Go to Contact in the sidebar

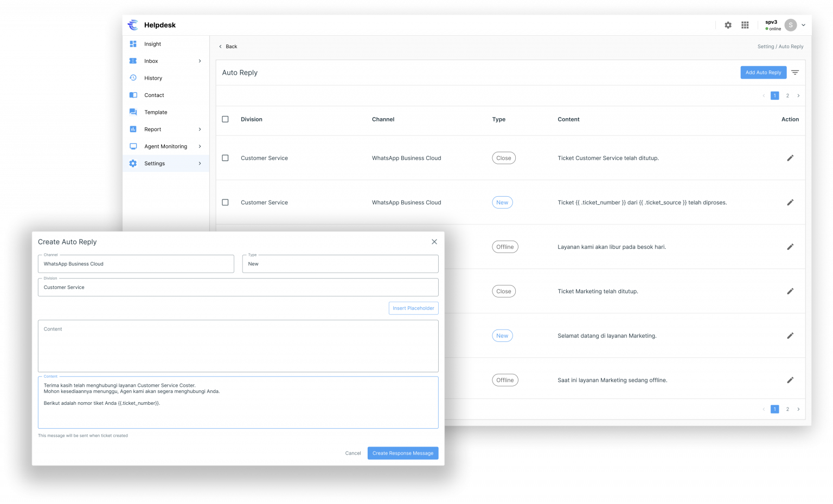coord(154,95)
